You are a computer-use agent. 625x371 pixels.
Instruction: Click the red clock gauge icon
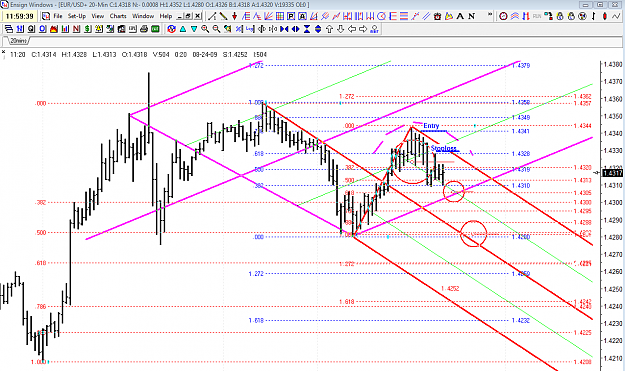coord(503,16)
